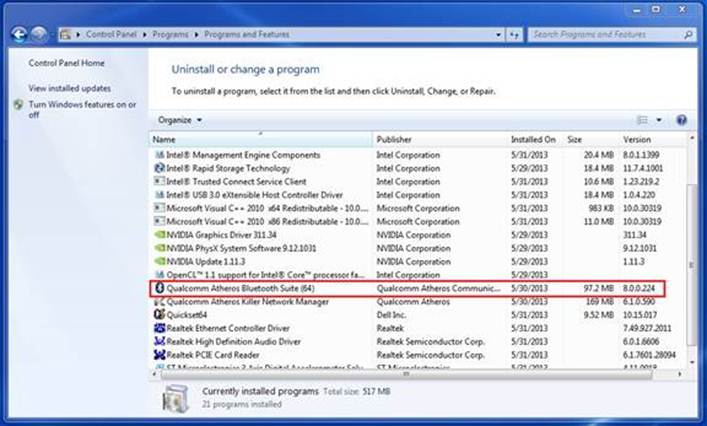707x426 pixels.
Task: Click the Realtek Ethernet Controller Driver icon
Action: pyautogui.click(x=159, y=328)
